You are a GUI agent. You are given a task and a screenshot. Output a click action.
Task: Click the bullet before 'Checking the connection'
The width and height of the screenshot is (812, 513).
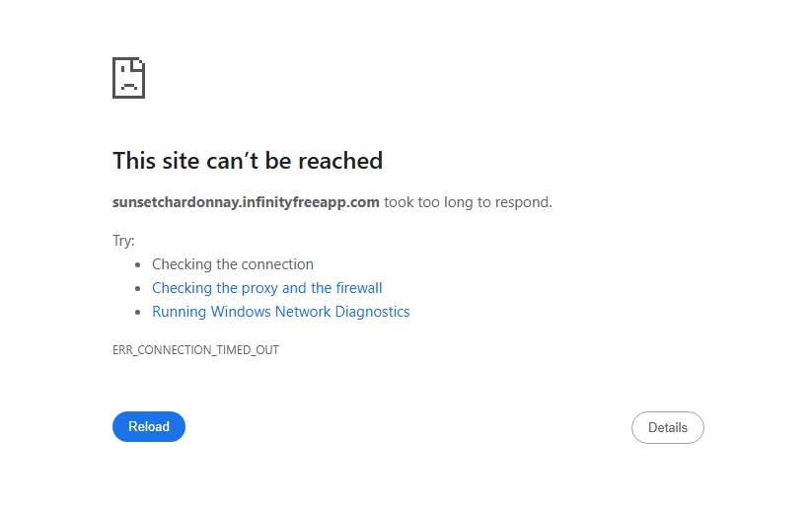click(x=138, y=265)
